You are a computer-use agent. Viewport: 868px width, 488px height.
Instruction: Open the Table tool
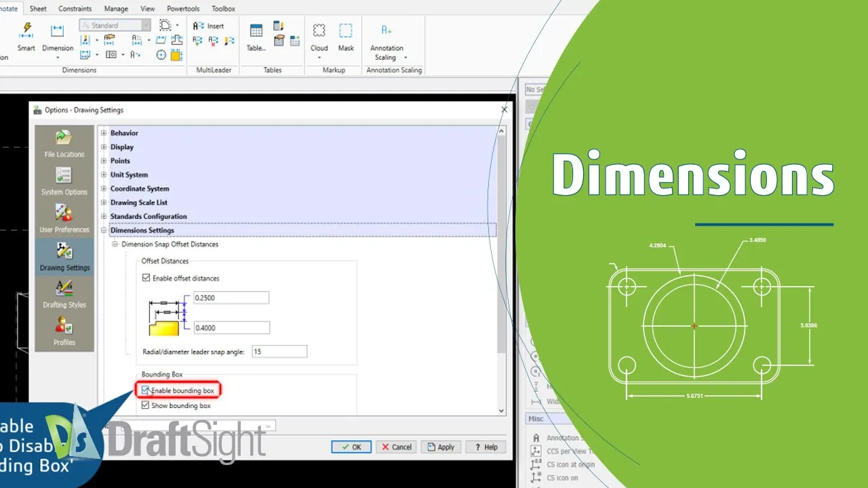click(x=256, y=37)
